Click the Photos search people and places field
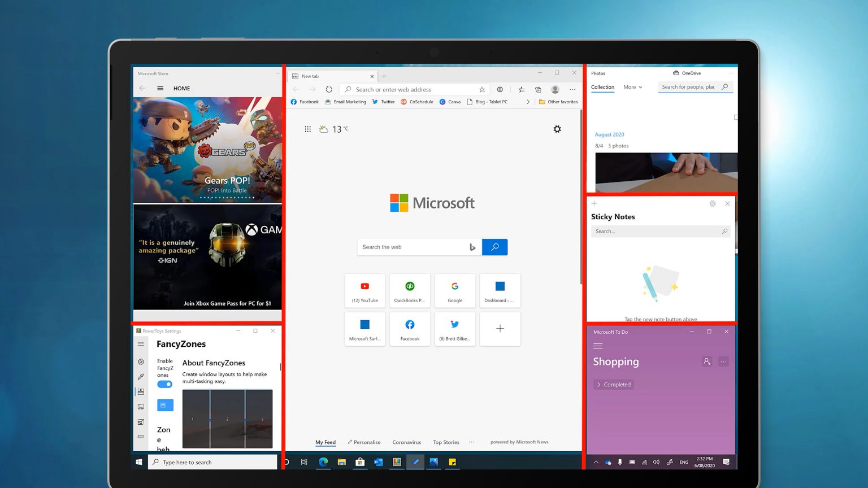The image size is (868, 488). point(695,87)
